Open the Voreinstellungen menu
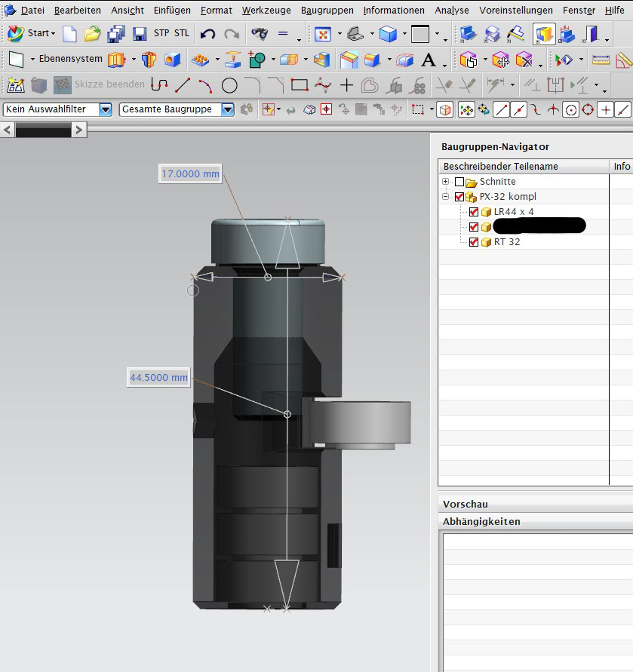This screenshot has height=672, width=633. tap(516, 11)
